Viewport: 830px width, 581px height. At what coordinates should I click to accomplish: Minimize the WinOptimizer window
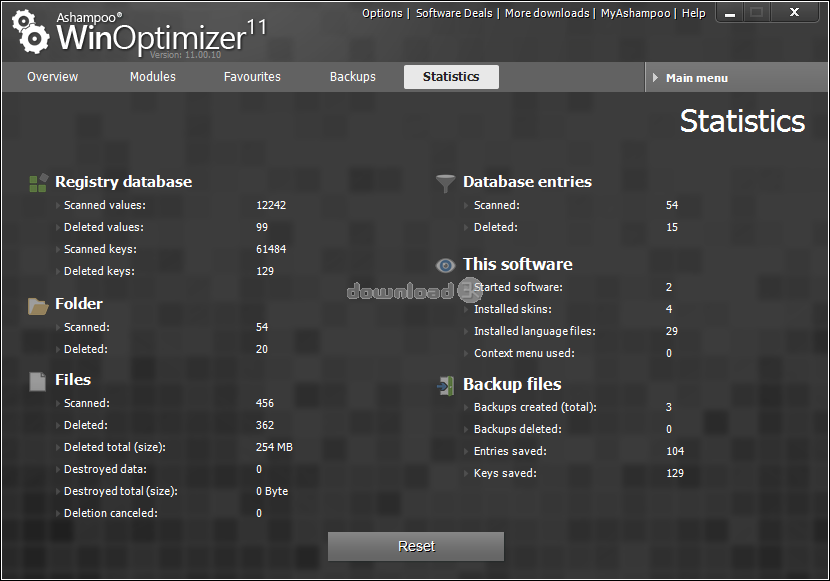[x=730, y=13]
